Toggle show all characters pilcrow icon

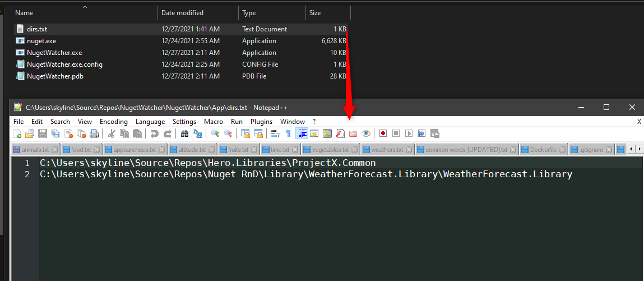pos(288,133)
